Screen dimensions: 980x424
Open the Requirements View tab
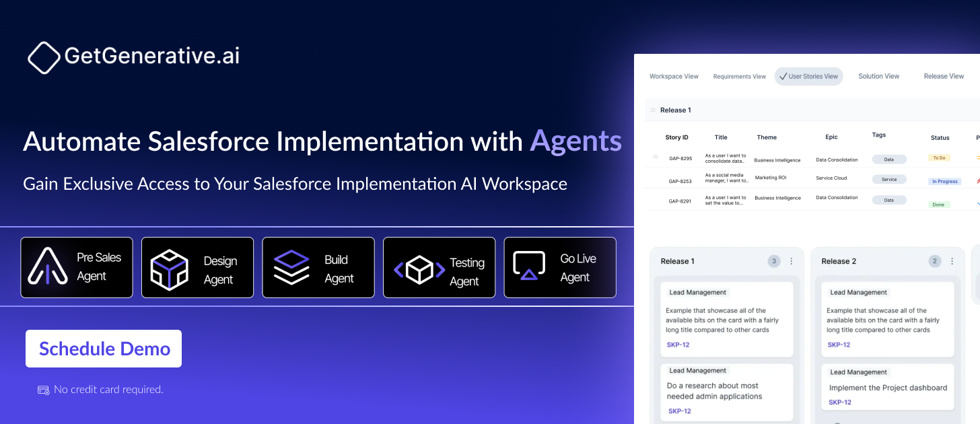(739, 77)
